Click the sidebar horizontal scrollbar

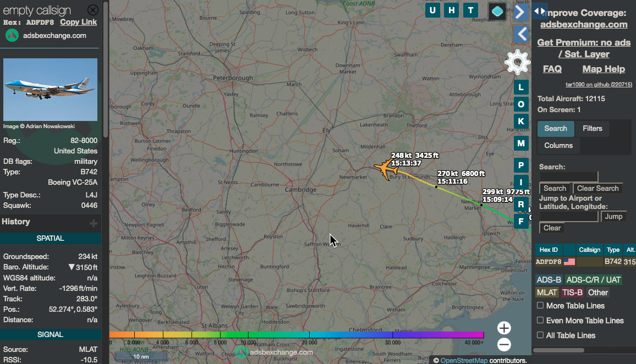click(x=558, y=350)
